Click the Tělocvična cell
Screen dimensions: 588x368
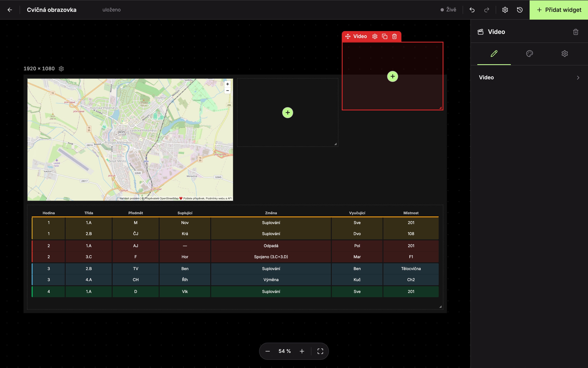[x=411, y=269]
